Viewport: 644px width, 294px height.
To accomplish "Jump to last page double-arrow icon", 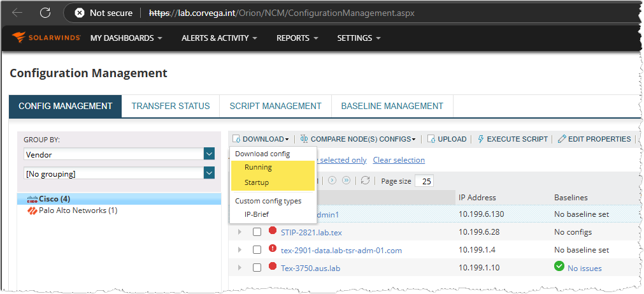I will pyautogui.click(x=347, y=180).
